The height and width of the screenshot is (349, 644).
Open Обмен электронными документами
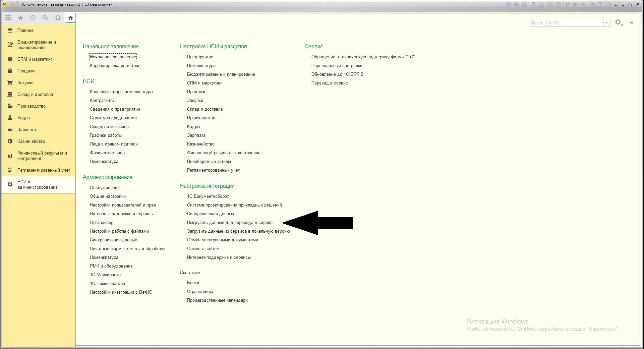(x=223, y=240)
